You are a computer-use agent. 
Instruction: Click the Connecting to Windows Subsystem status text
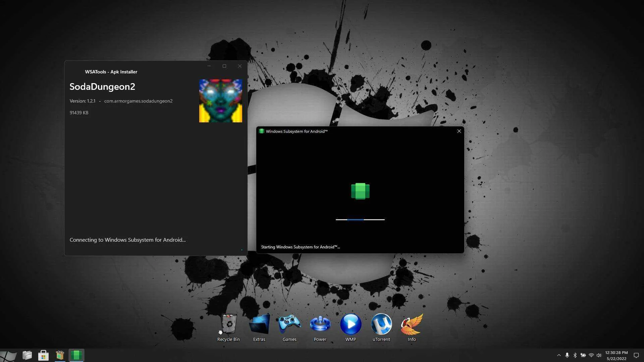pyautogui.click(x=127, y=240)
